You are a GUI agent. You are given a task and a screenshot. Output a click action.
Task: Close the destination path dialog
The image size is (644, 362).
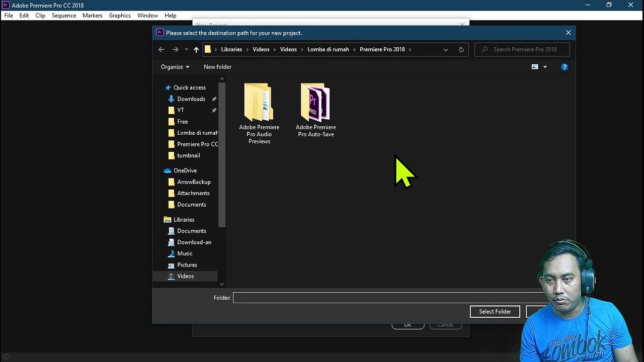pos(569,33)
